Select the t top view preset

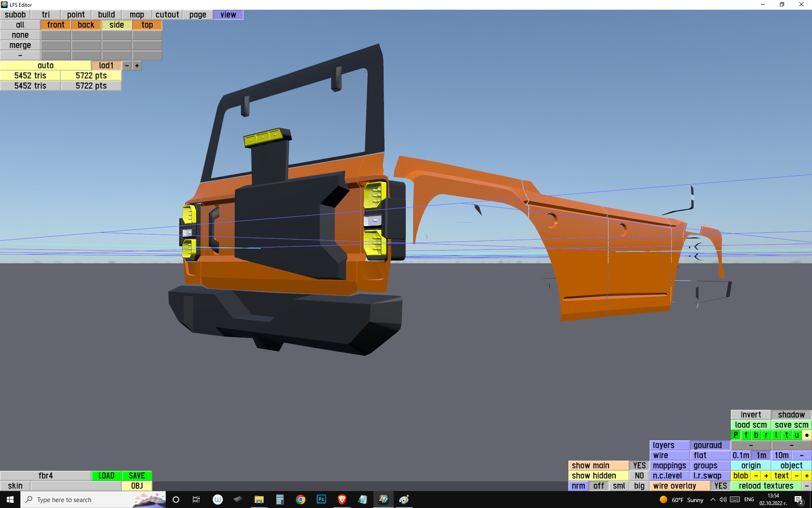pyautogui.click(x=786, y=435)
